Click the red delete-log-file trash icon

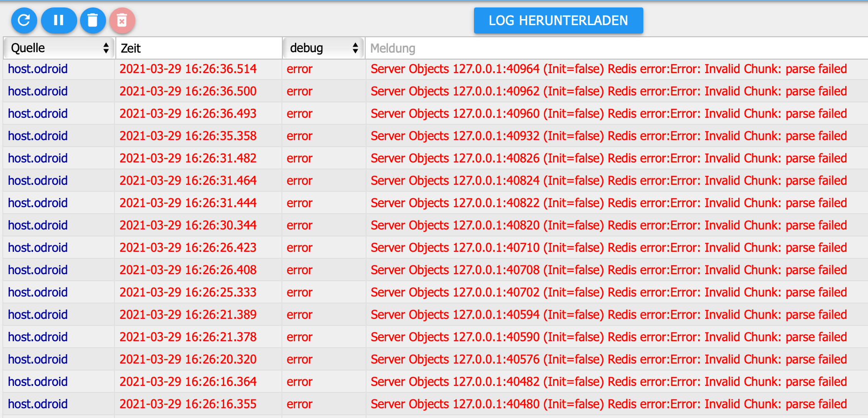pos(122,20)
